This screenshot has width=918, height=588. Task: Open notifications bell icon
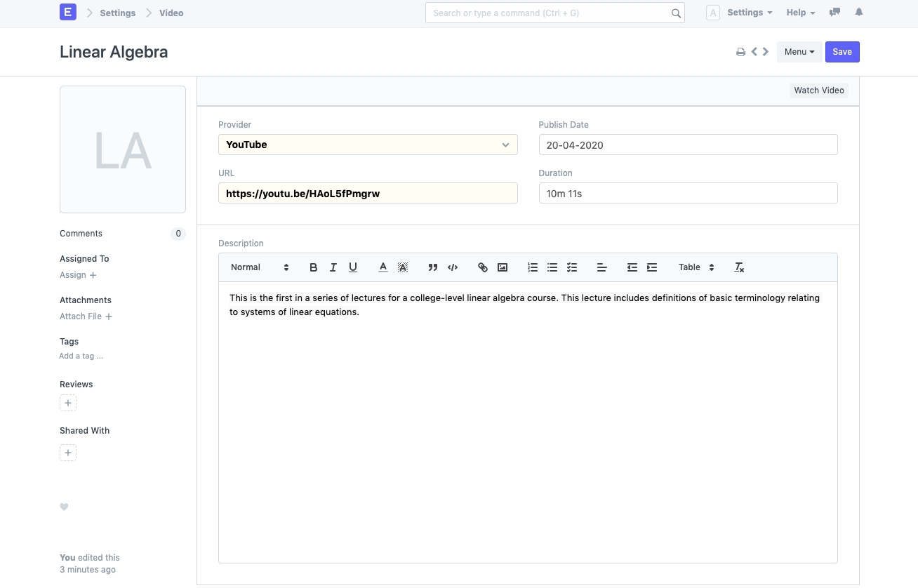point(859,13)
